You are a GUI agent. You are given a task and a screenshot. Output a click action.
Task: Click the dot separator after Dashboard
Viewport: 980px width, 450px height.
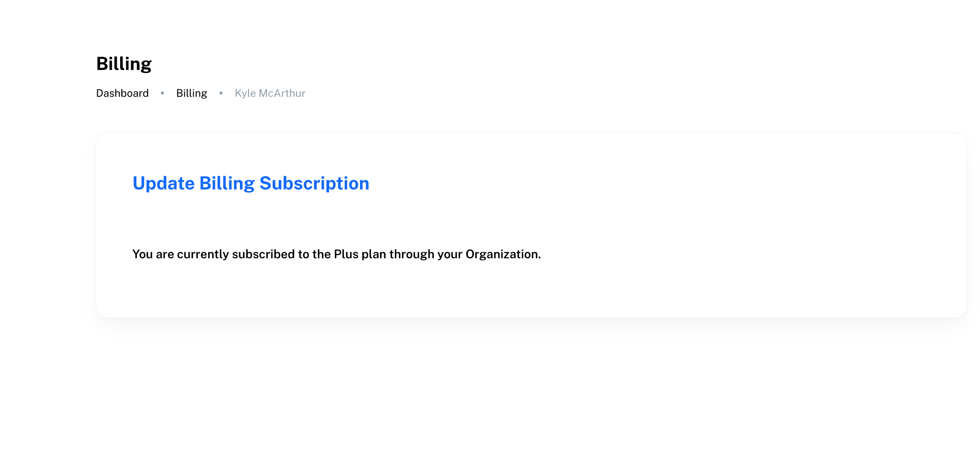[x=162, y=93]
